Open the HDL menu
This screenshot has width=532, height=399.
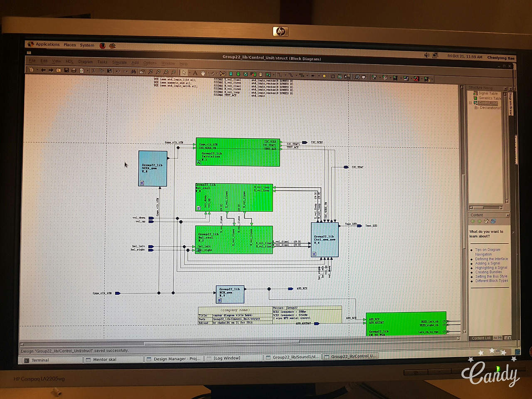pyautogui.click(x=69, y=62)
